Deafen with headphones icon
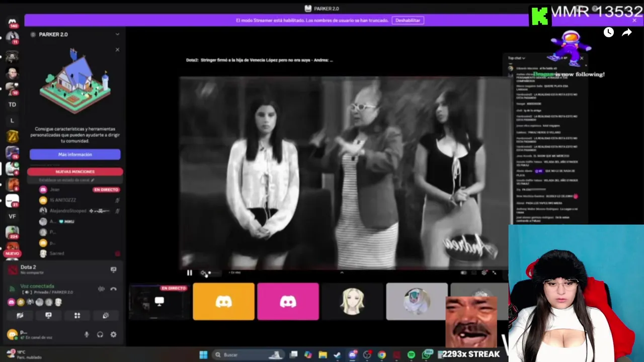 [100, 334]
